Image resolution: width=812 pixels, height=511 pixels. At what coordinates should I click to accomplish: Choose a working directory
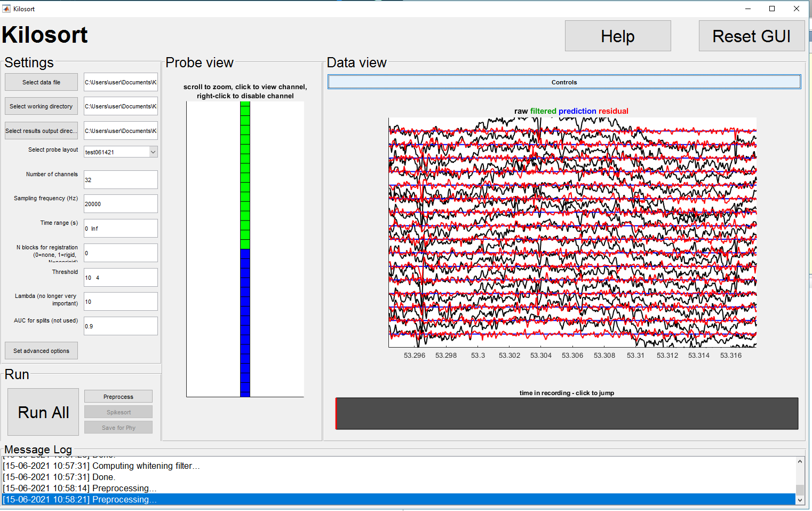[41, 106]
